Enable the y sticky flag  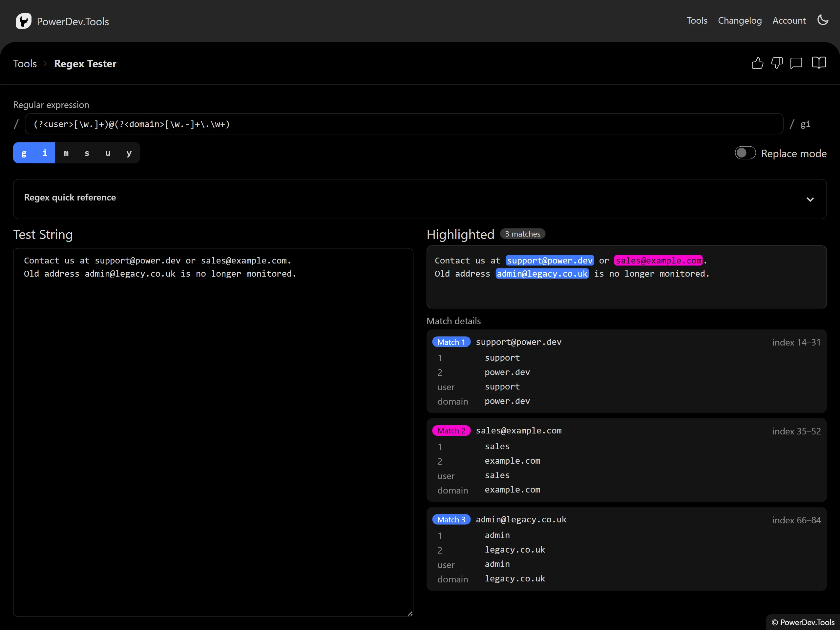(x=129, y=153)
